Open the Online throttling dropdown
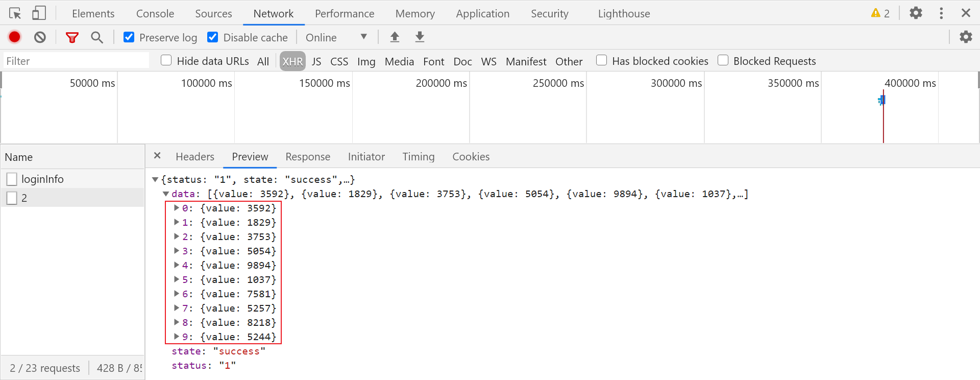 pos(336,37)
